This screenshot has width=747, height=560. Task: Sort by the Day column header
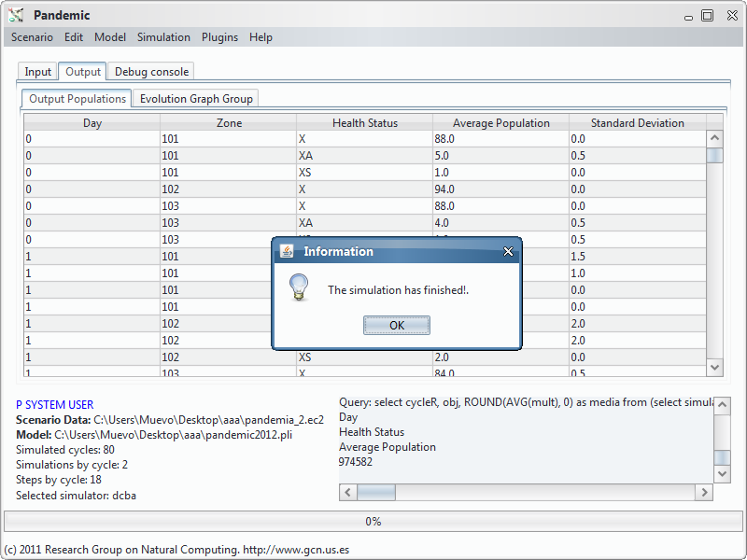point(92,123)
